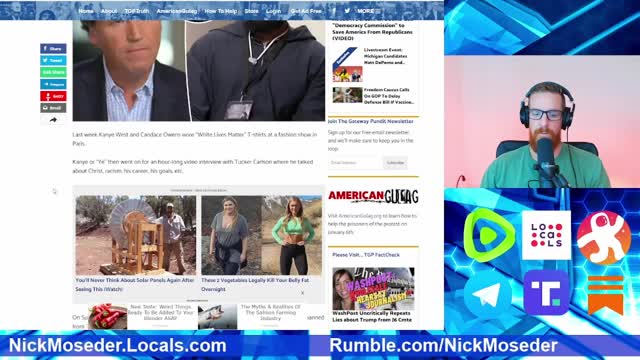Click the Twitter Tweet share button
This screenshot has width=640, height=360.
tap(53, 60)
